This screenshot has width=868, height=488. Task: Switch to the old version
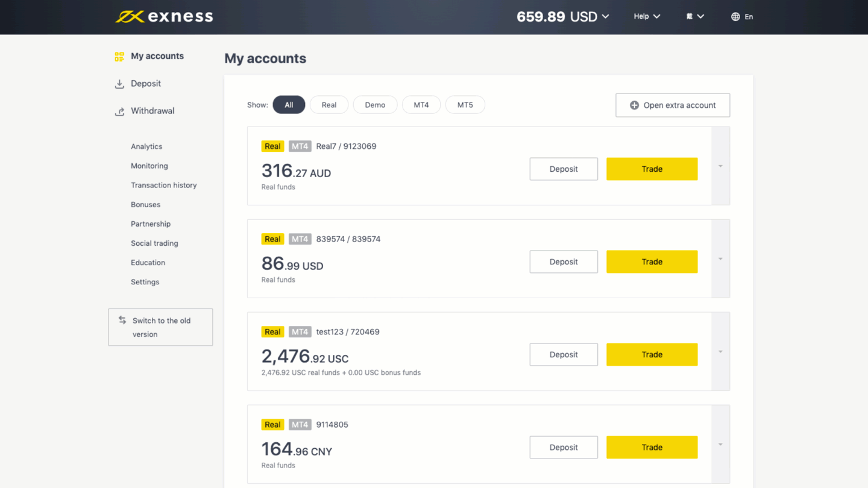point(160,327)
